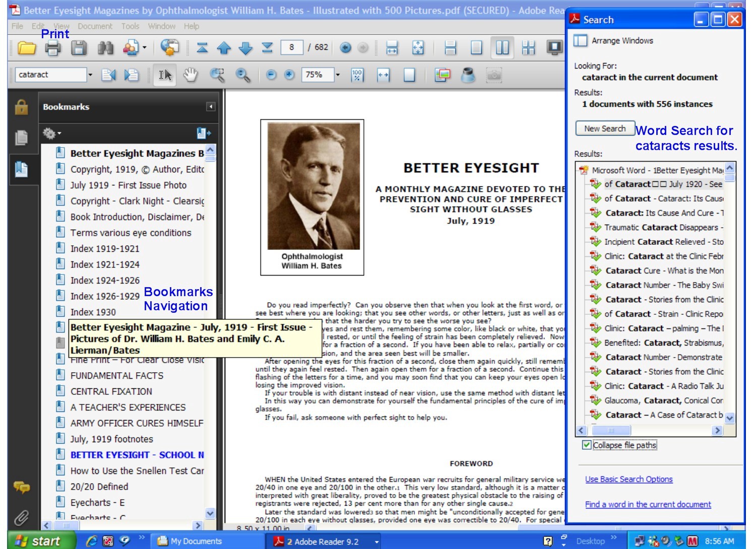Activate the Marquee Zoom tool
Image resolution: width=756 pixels, height=549 pixels.
pos(217,75)
